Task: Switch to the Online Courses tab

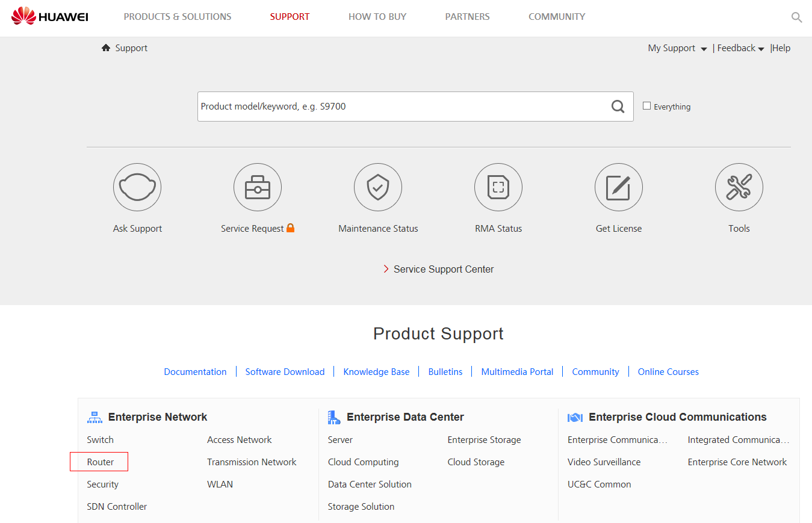Action: pyautogui.click(x=668, y=372)
